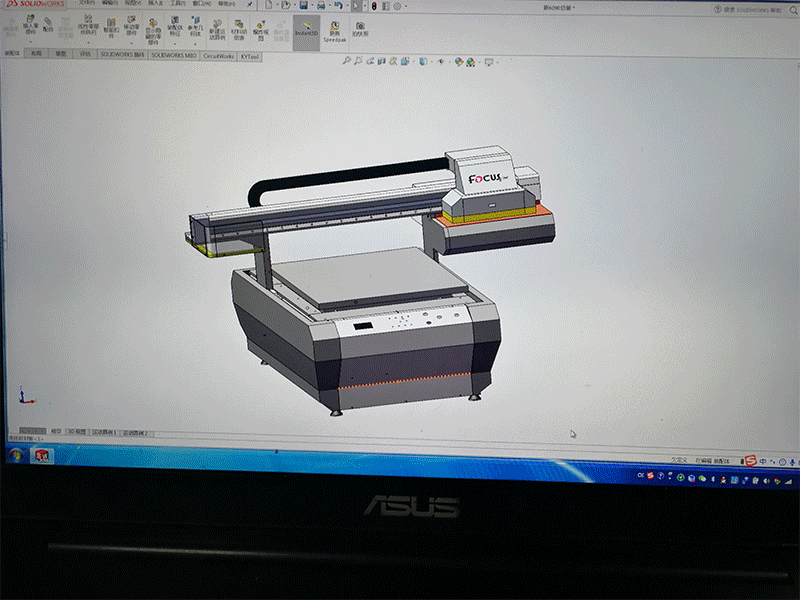
Task: Open the Assembly Features flyout arrow
Action: click(174, 44)
